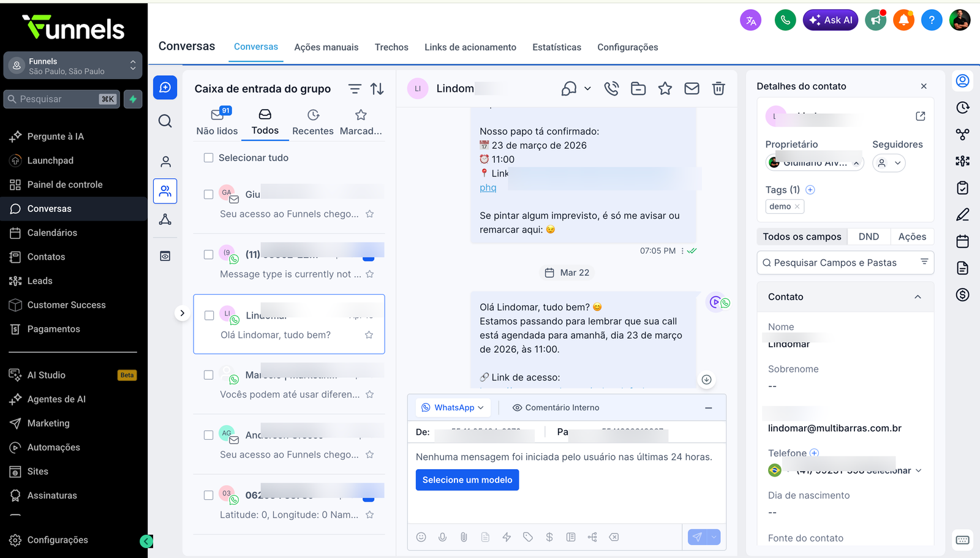Star the 'Seu acesso ao Funnels' Giu conversation

(x=369, y=214)
